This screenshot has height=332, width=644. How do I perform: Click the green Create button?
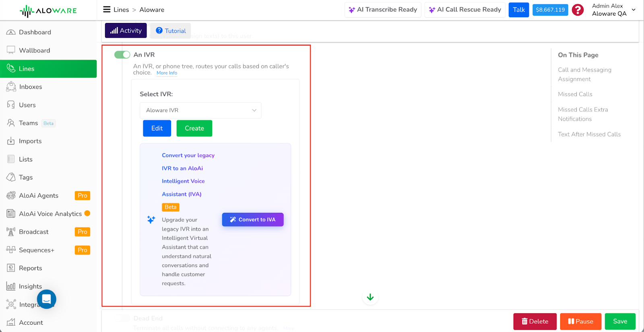pos(194,128)
